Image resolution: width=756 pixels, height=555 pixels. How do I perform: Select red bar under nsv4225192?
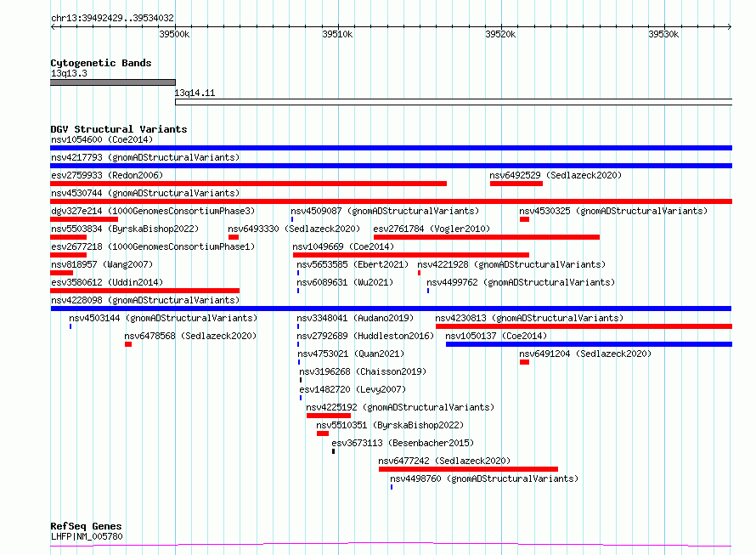tap(329, 416)
